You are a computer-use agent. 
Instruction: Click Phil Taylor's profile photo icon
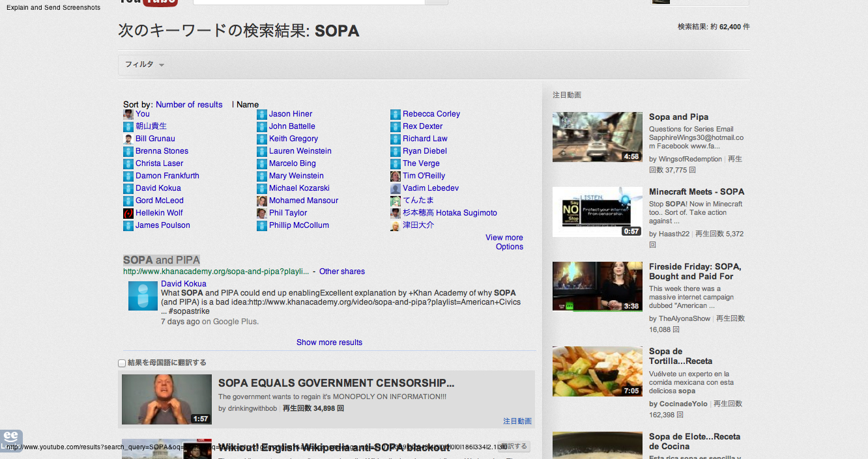pos(262,213)
